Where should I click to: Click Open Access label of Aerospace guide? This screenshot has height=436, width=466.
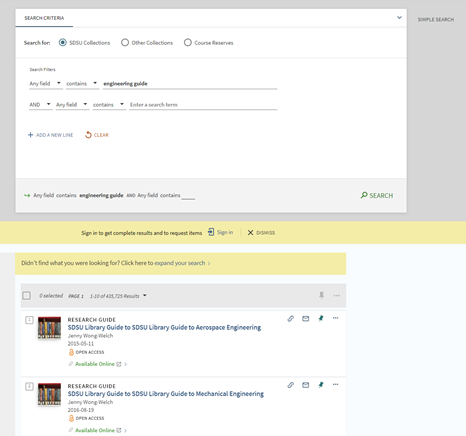coord(90,352)
